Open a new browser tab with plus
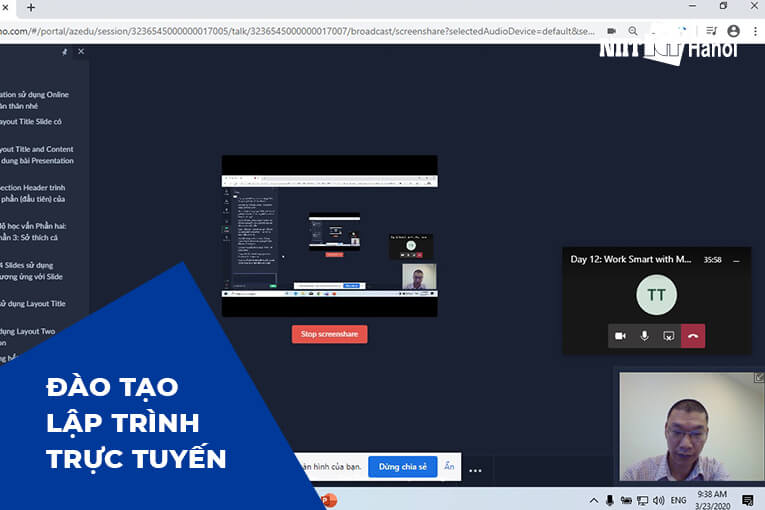The width and height of the screenshot is (765, 510). click(x=30, y=7)
